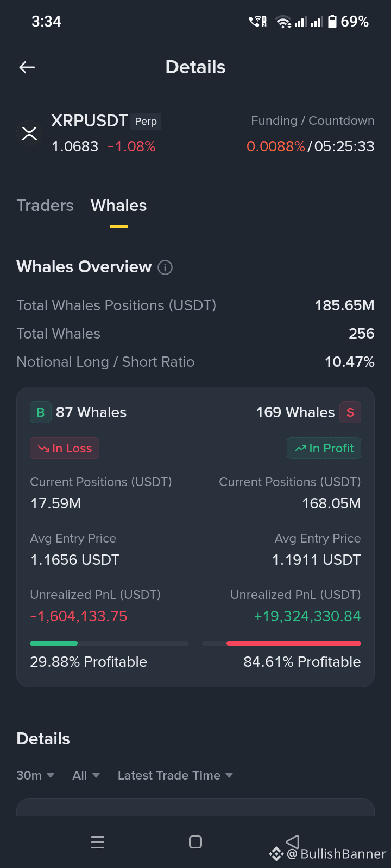The width and height of the screenshot is (391, 868).
Task: Tap the In Profit tag
Action: click(324, 448)
